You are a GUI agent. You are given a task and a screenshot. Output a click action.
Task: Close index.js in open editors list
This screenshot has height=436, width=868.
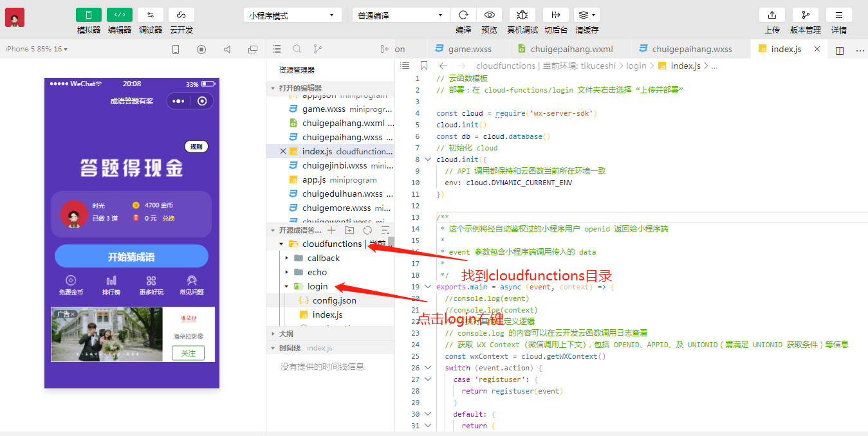pyautogui.click(x=283, y=151)
